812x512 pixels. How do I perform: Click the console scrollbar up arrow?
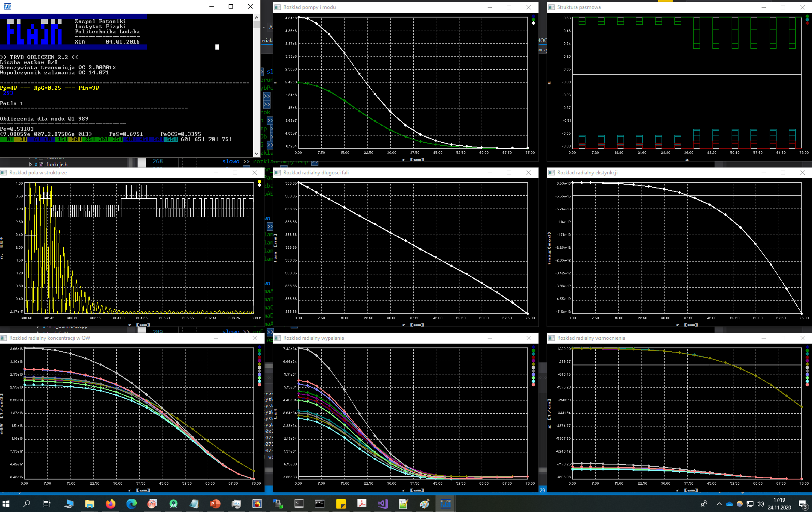256,18
